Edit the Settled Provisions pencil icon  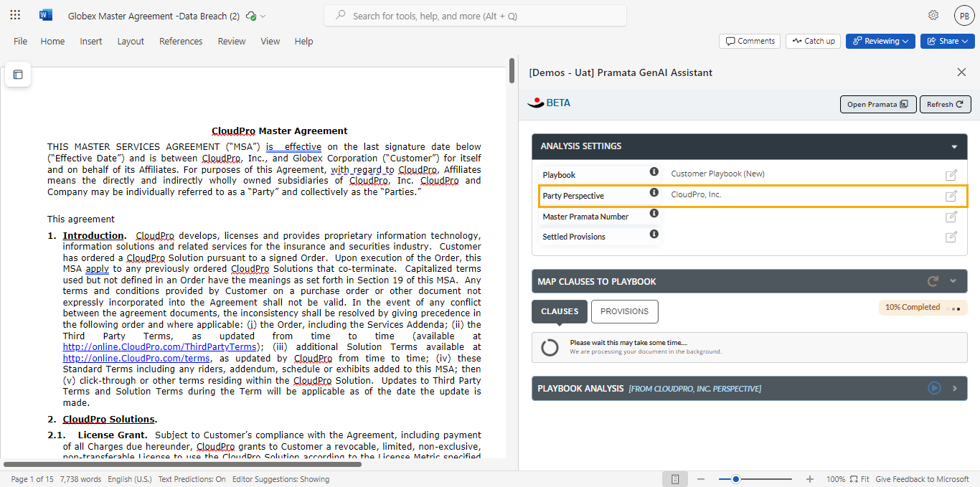tap(951, 237)
